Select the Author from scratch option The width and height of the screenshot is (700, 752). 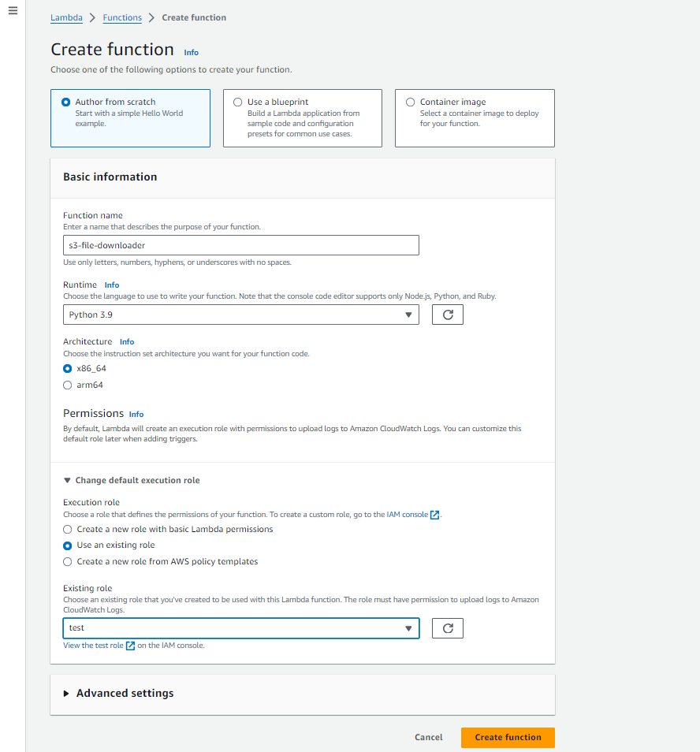[x=66, y=102]
